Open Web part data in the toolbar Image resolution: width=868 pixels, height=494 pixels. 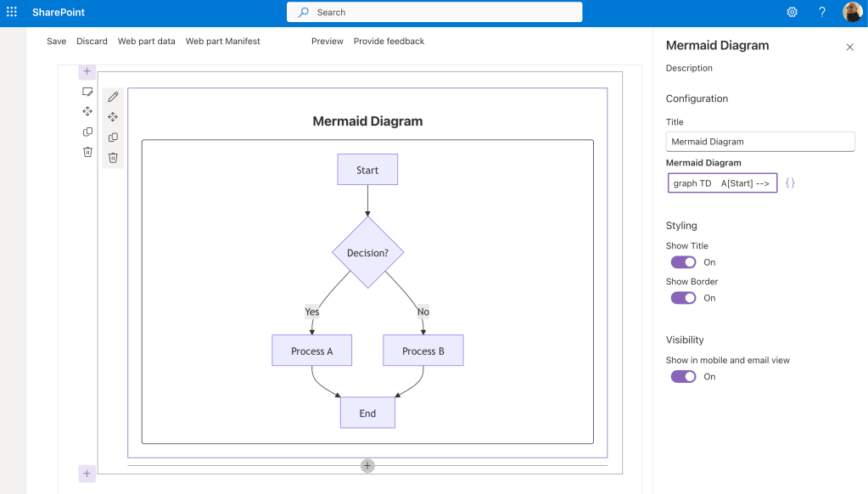[146, 41]
